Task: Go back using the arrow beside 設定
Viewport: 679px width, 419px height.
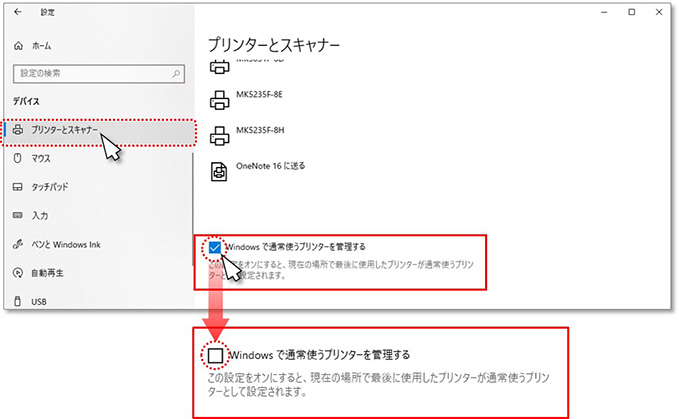Action: point(17,12)
